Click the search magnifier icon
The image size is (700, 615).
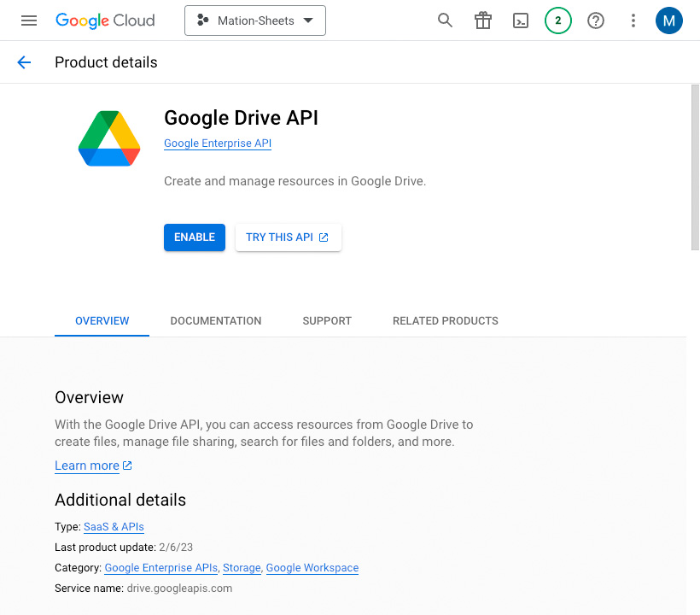point(445,20)
